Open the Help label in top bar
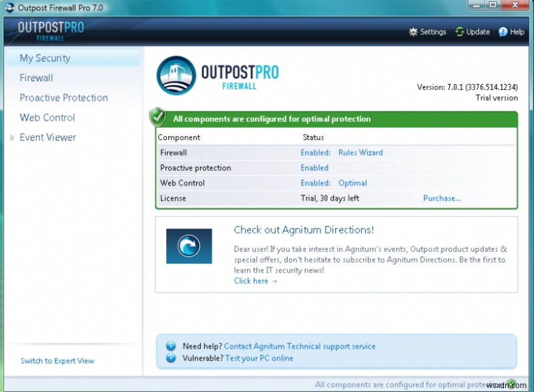Image resolution: width=534 pixels, height=392 pixels. coord(517,32)
